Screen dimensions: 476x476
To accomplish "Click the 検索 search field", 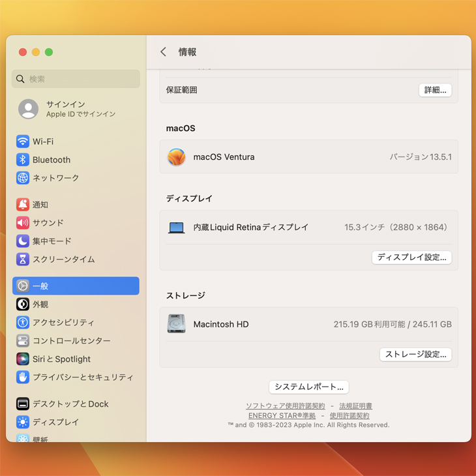I will [76, 79].
